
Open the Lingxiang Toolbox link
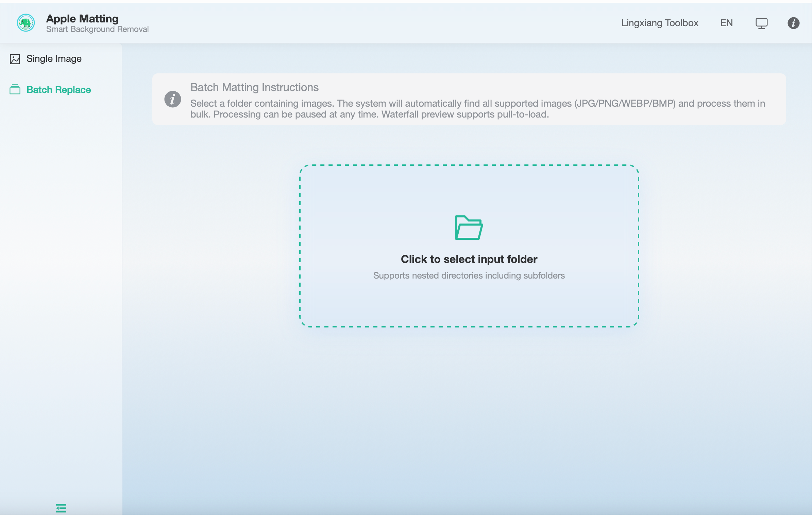(x=660, y=23)
